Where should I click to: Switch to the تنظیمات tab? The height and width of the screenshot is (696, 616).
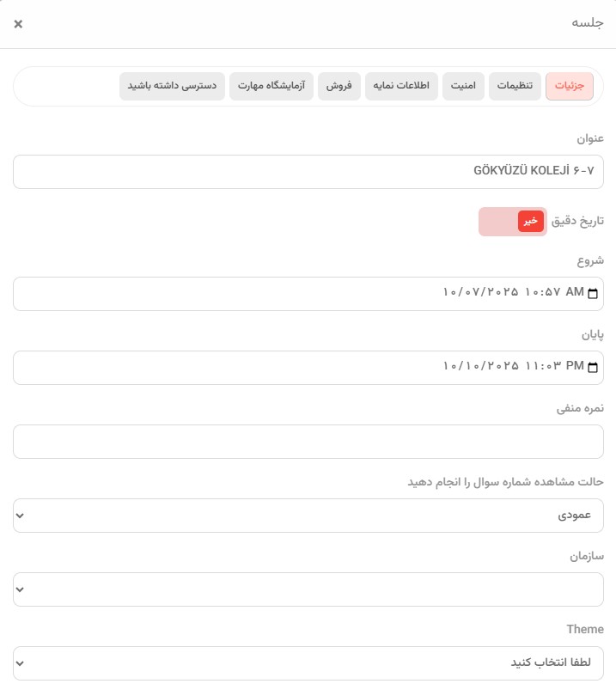pyautogui.click(x=515, y=86)
